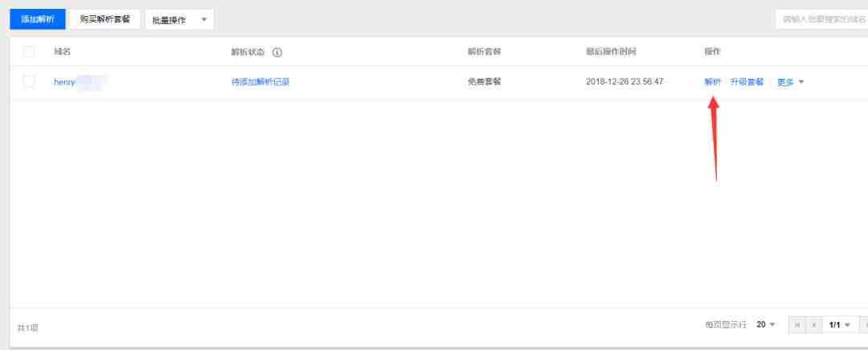Select the 2018-12-26 timestamp cell
The width and height of the screenshot is (868, 350).
pyautogui.click(x=624, y=82)
